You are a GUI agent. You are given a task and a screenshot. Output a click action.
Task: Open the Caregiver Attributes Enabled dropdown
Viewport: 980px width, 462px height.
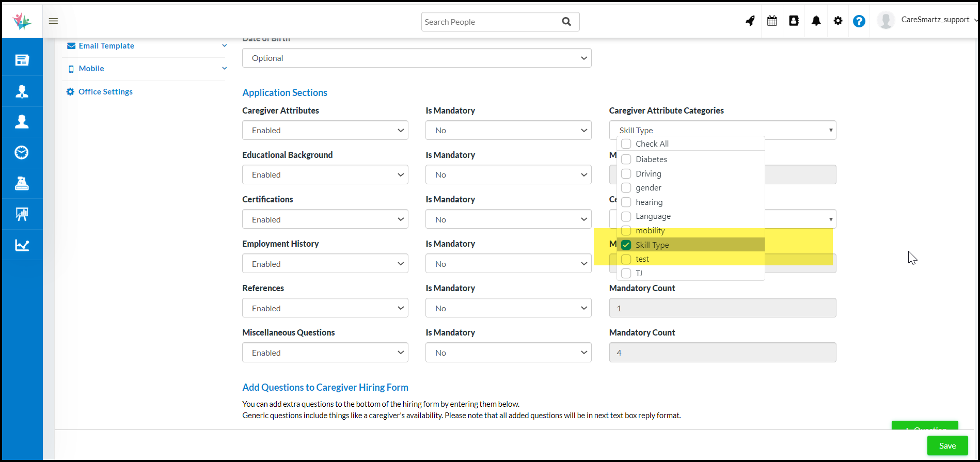tap(325, 130)
